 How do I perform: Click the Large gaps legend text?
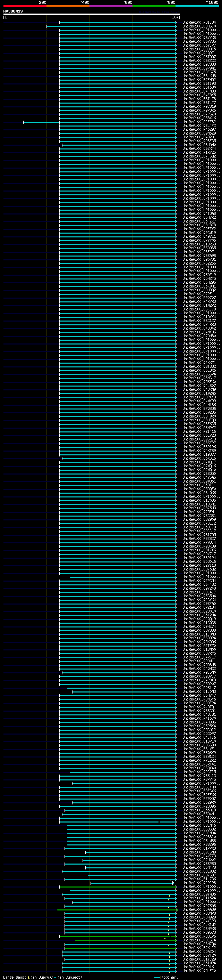(43, 977)
